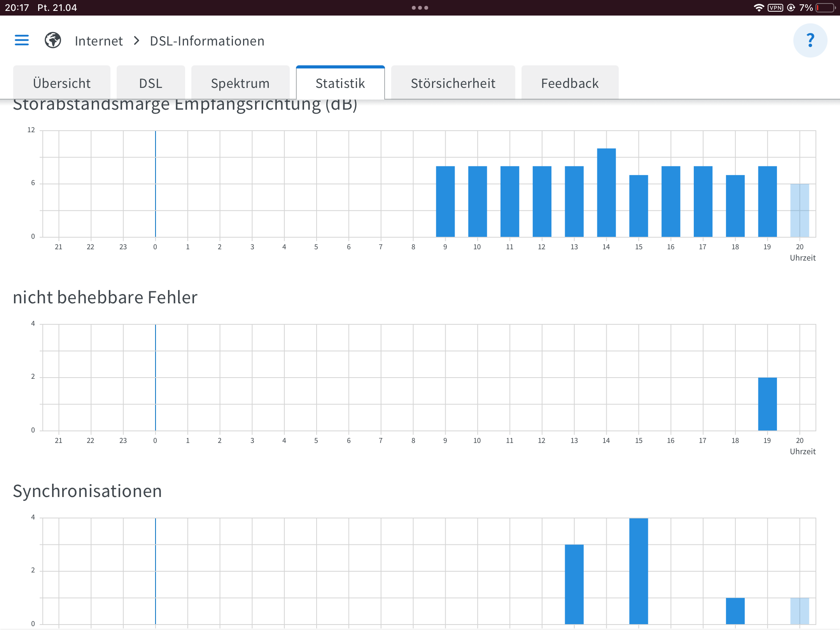Click the DSL-Informationen breadcrumb text

click(x=207, y=41)
